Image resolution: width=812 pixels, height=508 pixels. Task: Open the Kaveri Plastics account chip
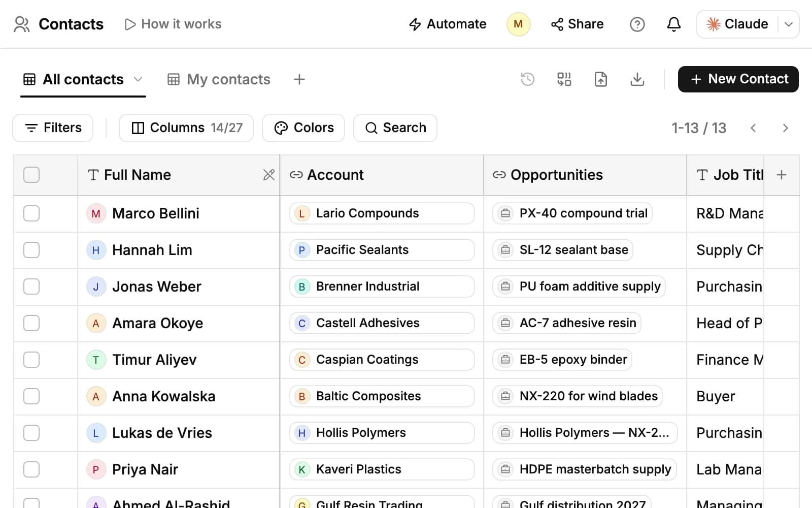(x=382, y=469)
